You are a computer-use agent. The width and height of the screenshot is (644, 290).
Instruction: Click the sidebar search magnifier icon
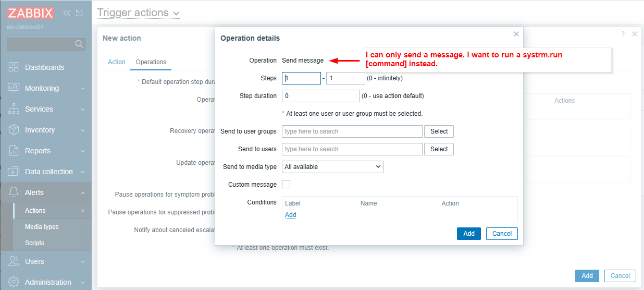point(79,44)
